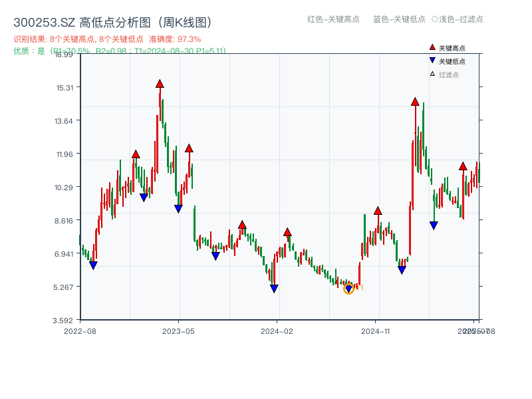The width and height of the screenshot is (532, 399).
Task: Click the 2024-11 x-axis label
Action: pyautogui.click(x=375, y=331)
